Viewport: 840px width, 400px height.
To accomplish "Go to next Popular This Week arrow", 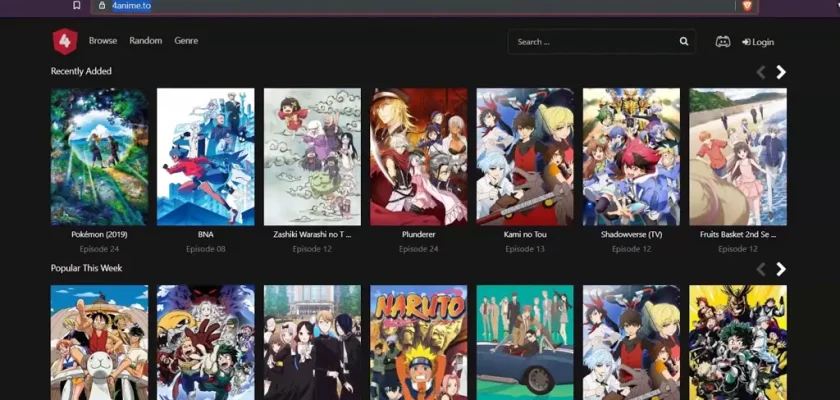I will (781, 269).
